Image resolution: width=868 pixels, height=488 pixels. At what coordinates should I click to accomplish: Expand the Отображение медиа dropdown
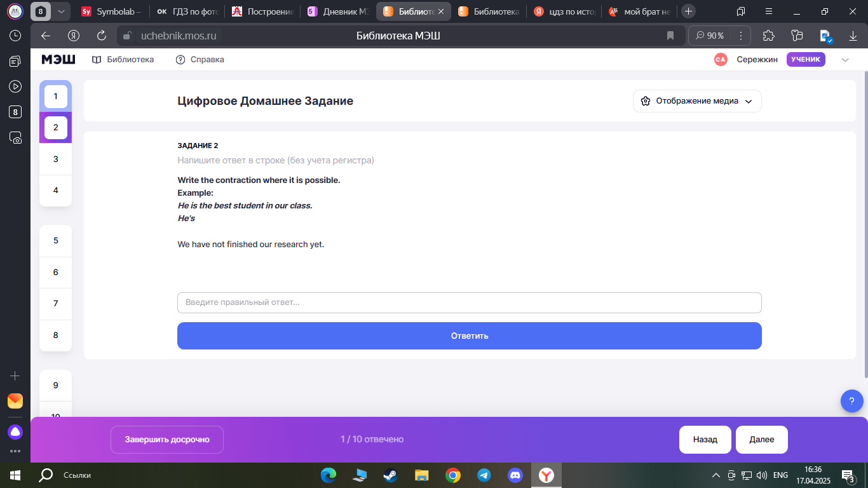coord(697,101)
